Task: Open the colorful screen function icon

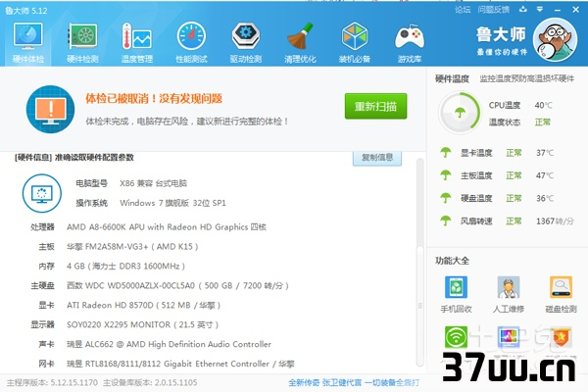Action: click(509, 337)
